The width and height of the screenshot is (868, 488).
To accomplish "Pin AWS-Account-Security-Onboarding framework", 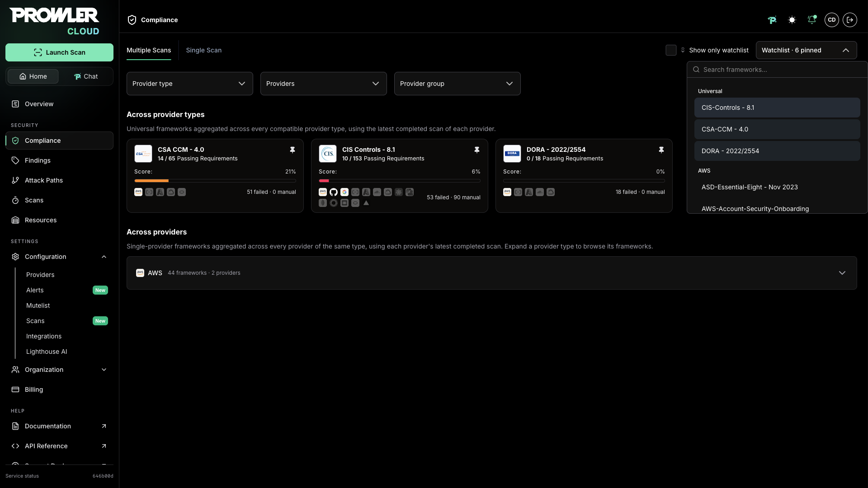I will click(x=777, y=208).
